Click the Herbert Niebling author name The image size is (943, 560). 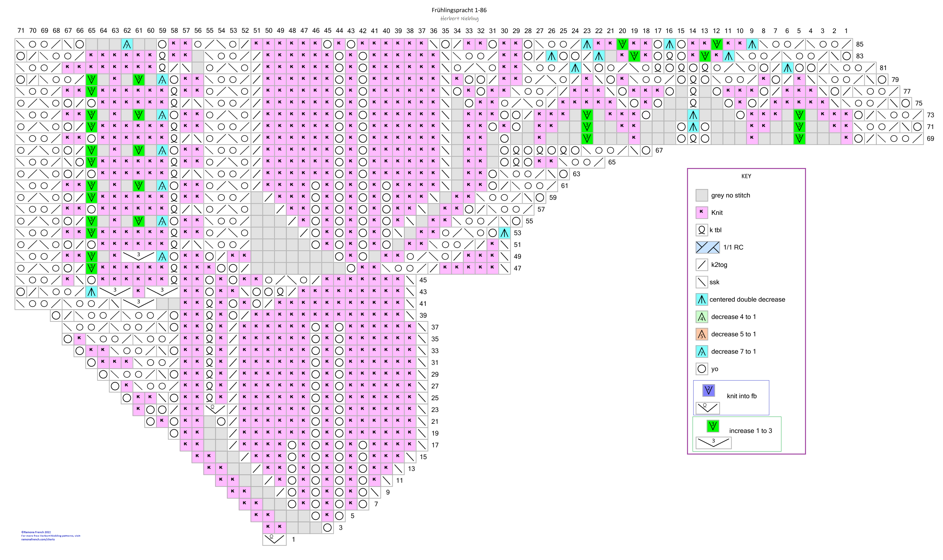(x=459, y=18)
